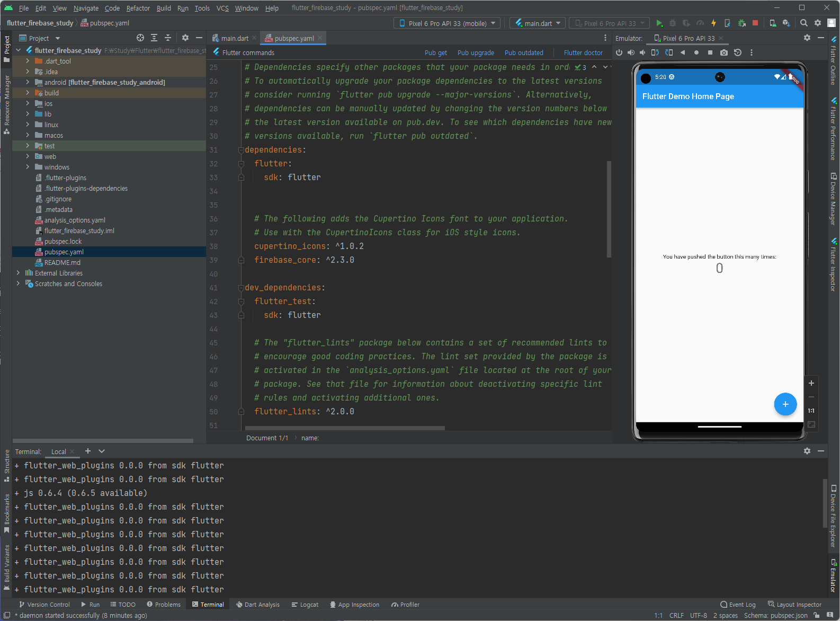
Task: Click the Flutter doctor link
Action: pos(583,52)
